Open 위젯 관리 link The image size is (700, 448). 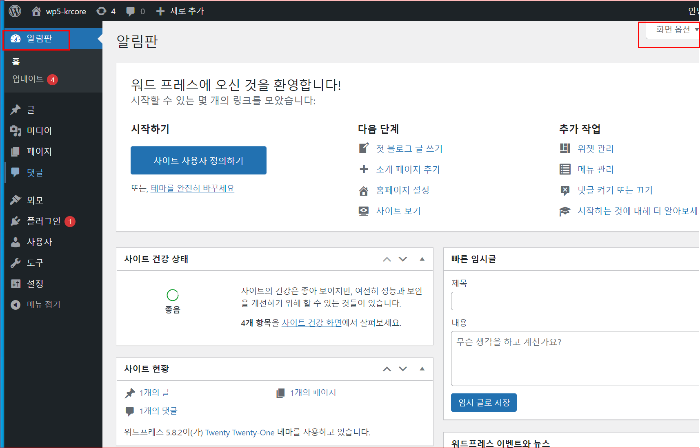596,149
